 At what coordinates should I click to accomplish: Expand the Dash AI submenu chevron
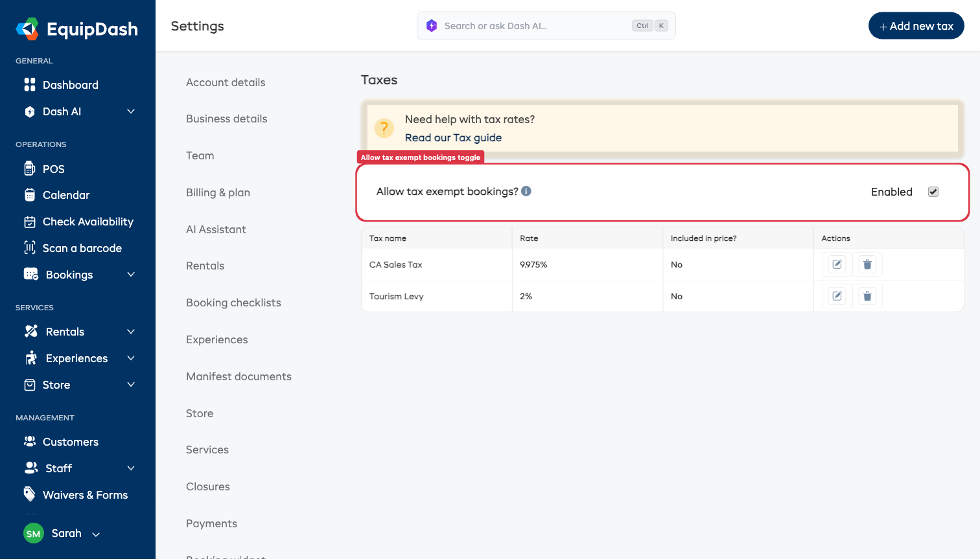131,111
